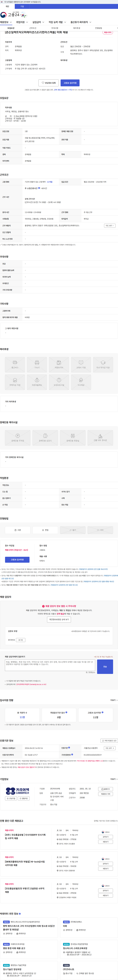The width and height of the screenshot is (118, 980).
Task: Expand the 채용정보 menu
Action: (6, 22)
